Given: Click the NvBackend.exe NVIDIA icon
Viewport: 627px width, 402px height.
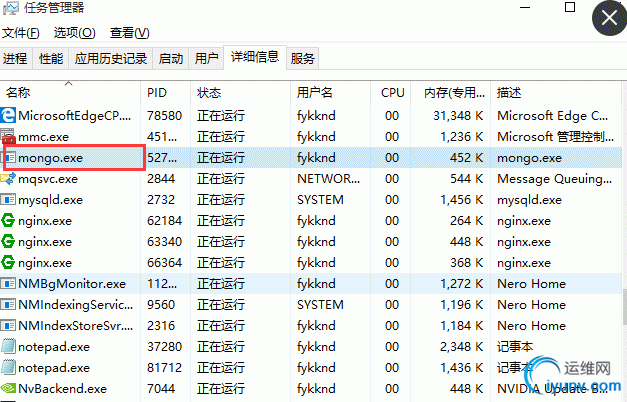Looking at the screenshot, I should tap(8, 388).
